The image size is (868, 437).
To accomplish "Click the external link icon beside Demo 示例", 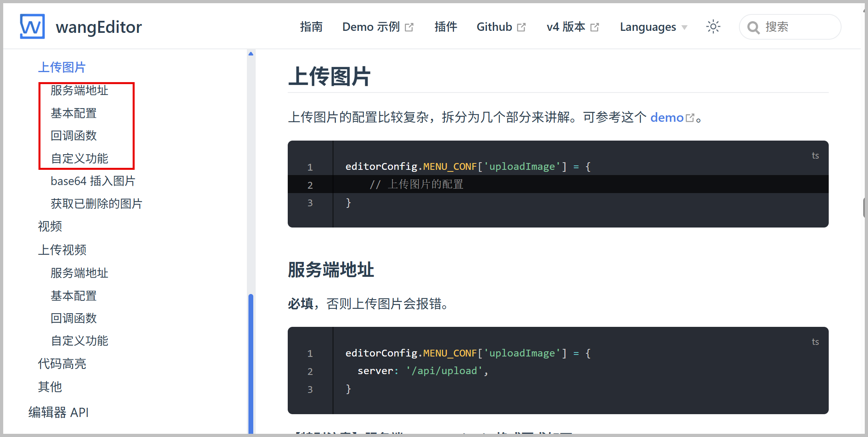I will tap(409, 27).
